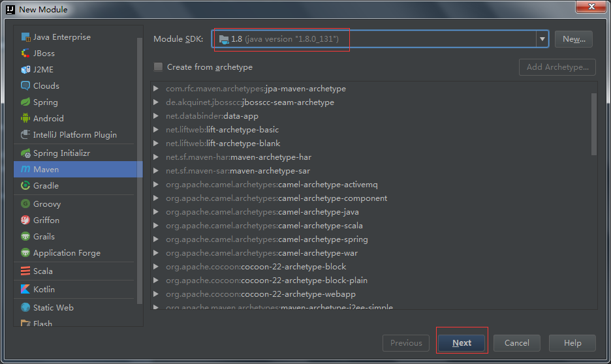Choose the Spring module type label
This screenshot has height=364, width=611.
click(x=46, y=102)
